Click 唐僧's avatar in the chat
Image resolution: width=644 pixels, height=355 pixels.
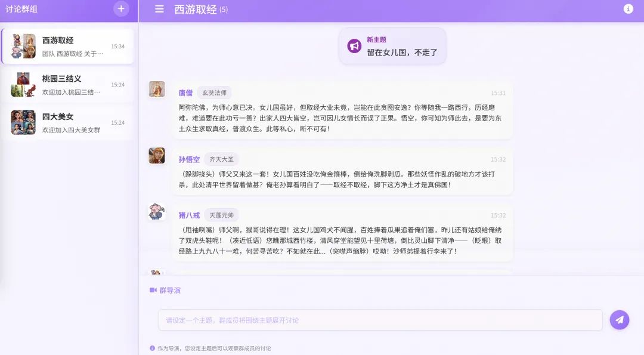click(x=156, y=89)
